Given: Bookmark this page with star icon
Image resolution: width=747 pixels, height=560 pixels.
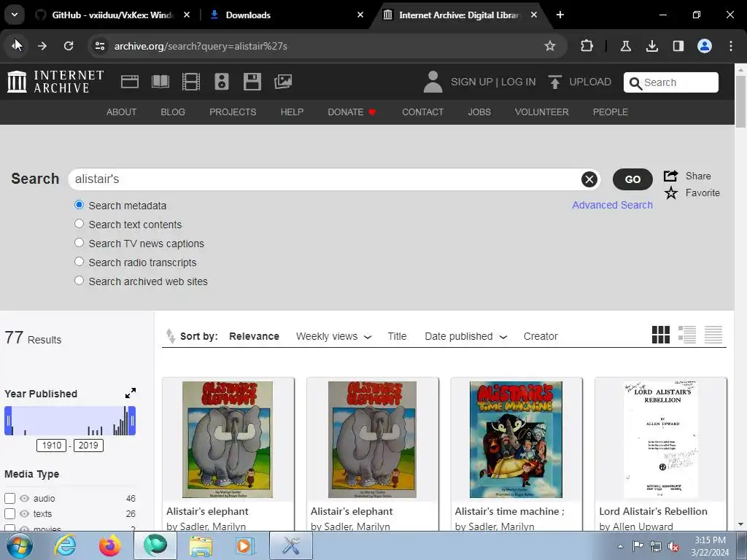Looking at the screenshot, I should pyautogui.click(x=550, y=46).
